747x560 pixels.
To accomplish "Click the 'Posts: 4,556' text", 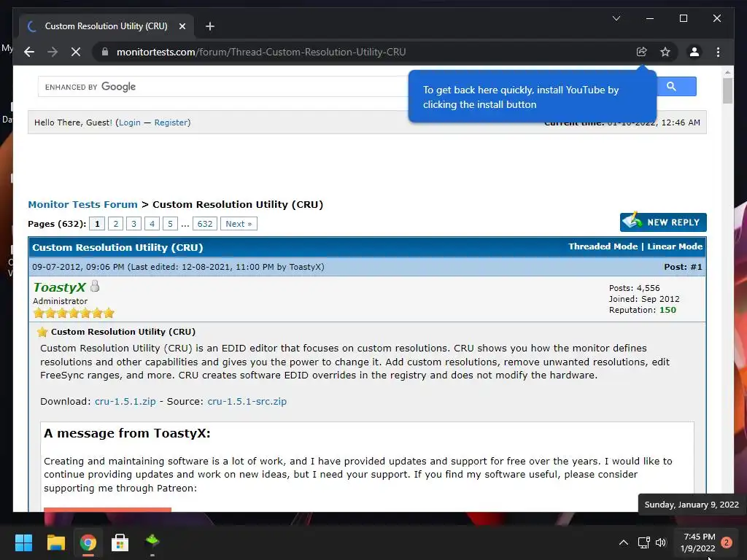I will tap(634, 288).
